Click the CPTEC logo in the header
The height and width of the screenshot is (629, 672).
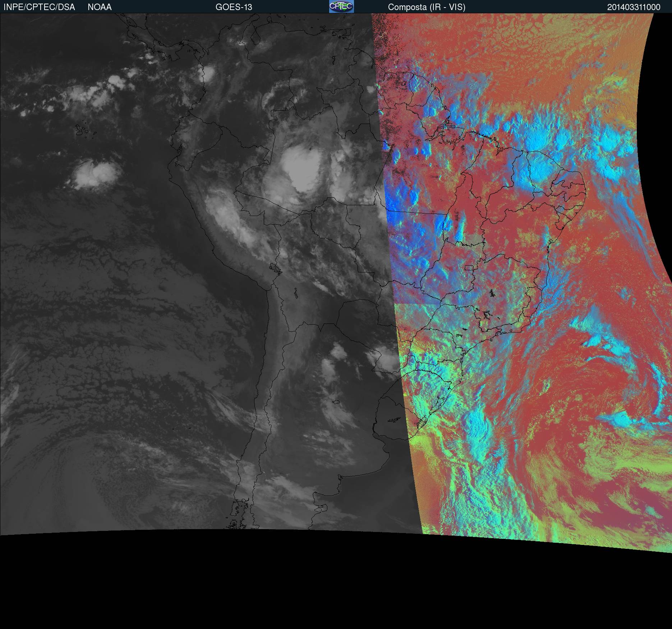[341, 6]
